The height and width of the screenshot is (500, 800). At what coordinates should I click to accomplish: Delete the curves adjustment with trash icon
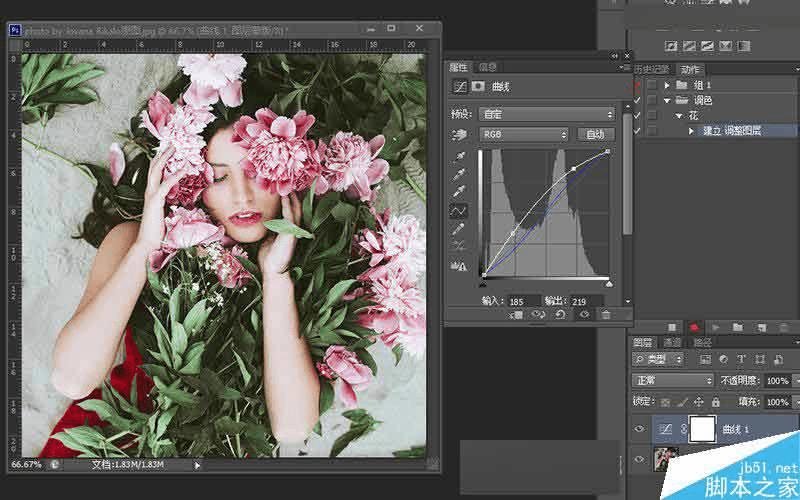605,315
